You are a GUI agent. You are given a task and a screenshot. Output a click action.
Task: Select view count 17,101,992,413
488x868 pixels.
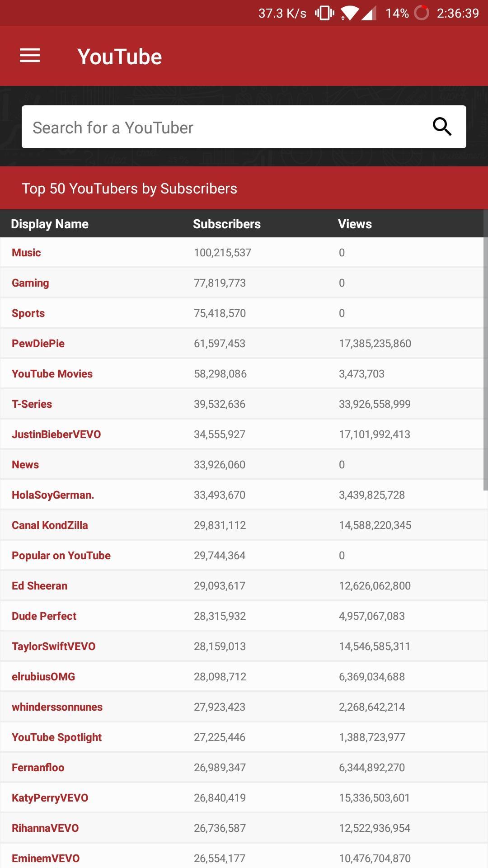tap(375, 434)
